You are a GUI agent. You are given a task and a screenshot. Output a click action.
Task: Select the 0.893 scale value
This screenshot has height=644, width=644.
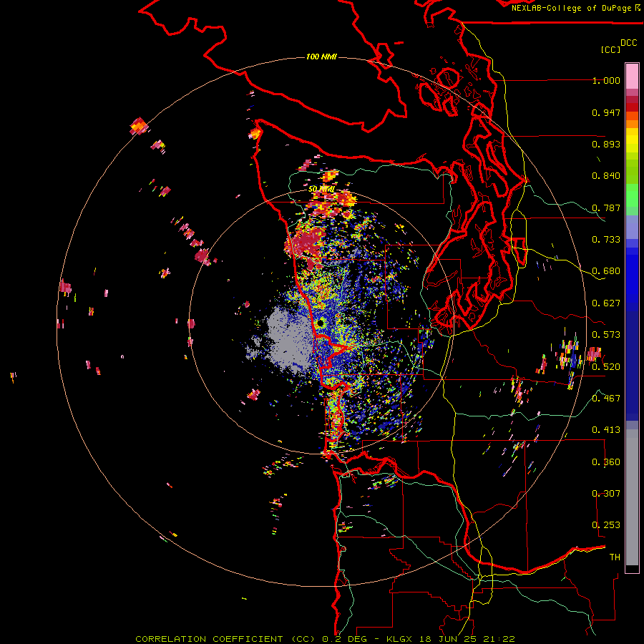coord(606,144)
